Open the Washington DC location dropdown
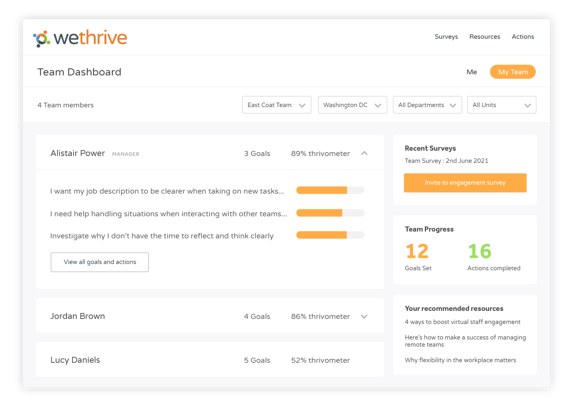 pos(352,105)
